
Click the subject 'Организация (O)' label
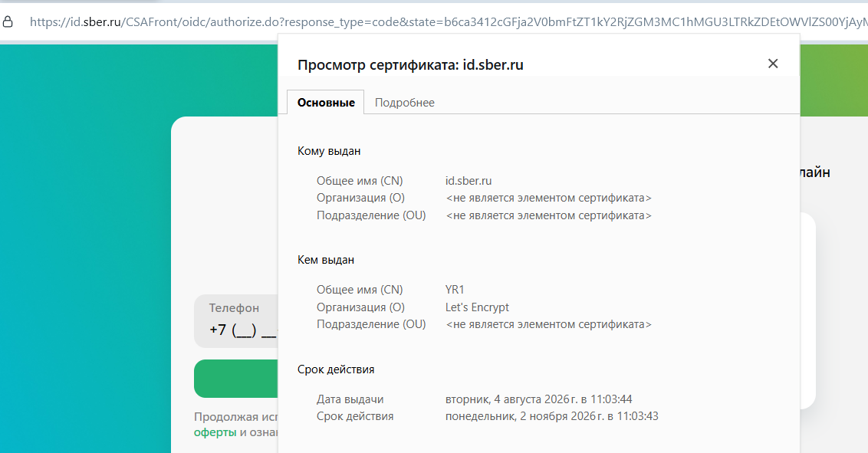pyautogui.click(x=360, y=198)
